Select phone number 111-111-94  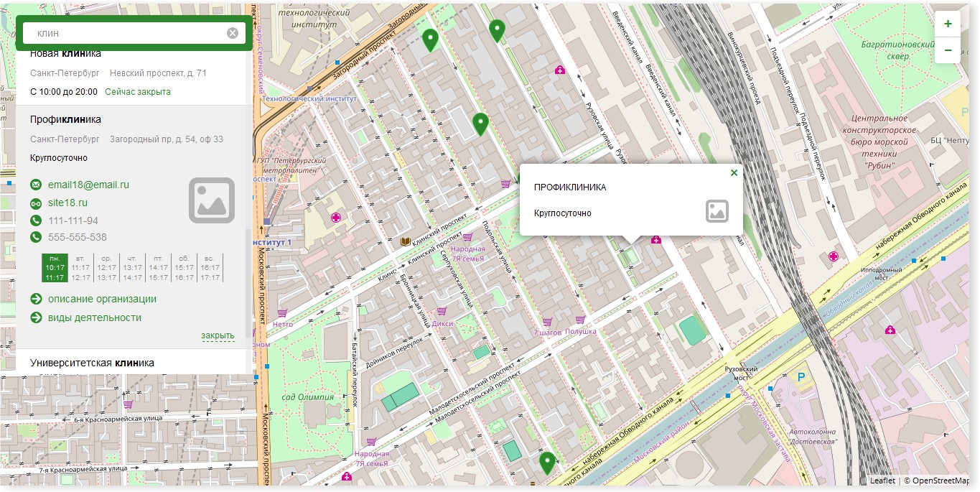click(73, 221)
